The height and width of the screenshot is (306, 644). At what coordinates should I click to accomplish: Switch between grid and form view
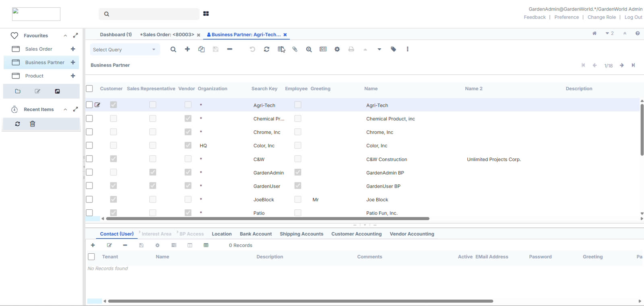[281, 49]
